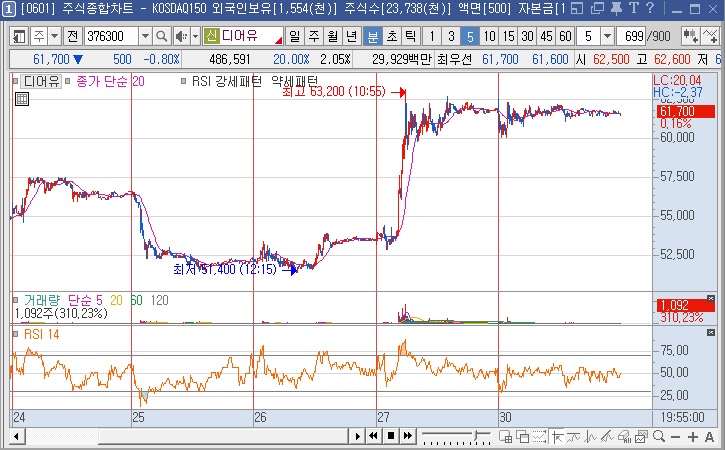Click the 주 market type button
Screen dimensions: 725x450
[x=39, y=36]
